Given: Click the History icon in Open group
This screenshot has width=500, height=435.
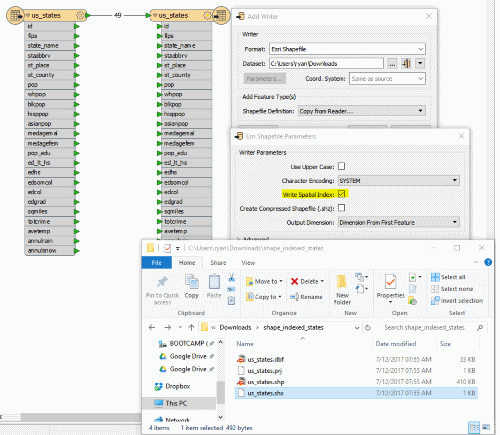Looking at the screenshot, I should tap(413, 301).
